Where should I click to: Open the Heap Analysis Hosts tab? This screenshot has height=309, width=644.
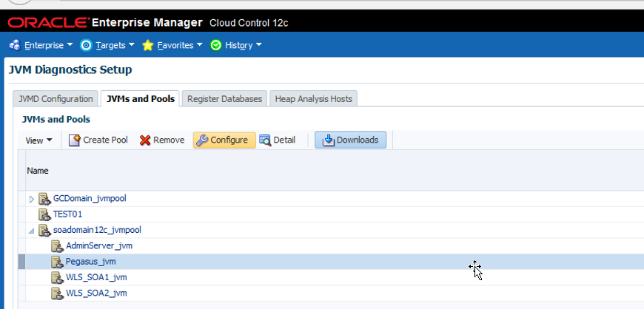[x=313, y=99]
